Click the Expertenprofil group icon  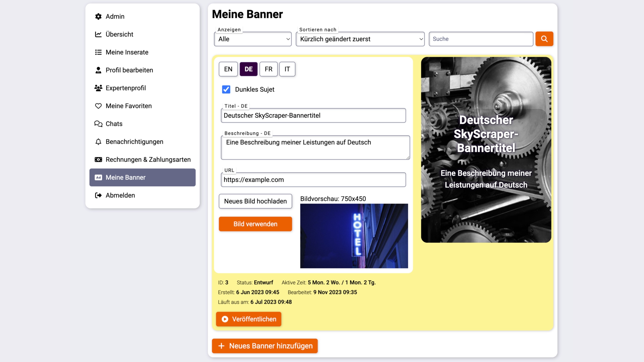98,88
